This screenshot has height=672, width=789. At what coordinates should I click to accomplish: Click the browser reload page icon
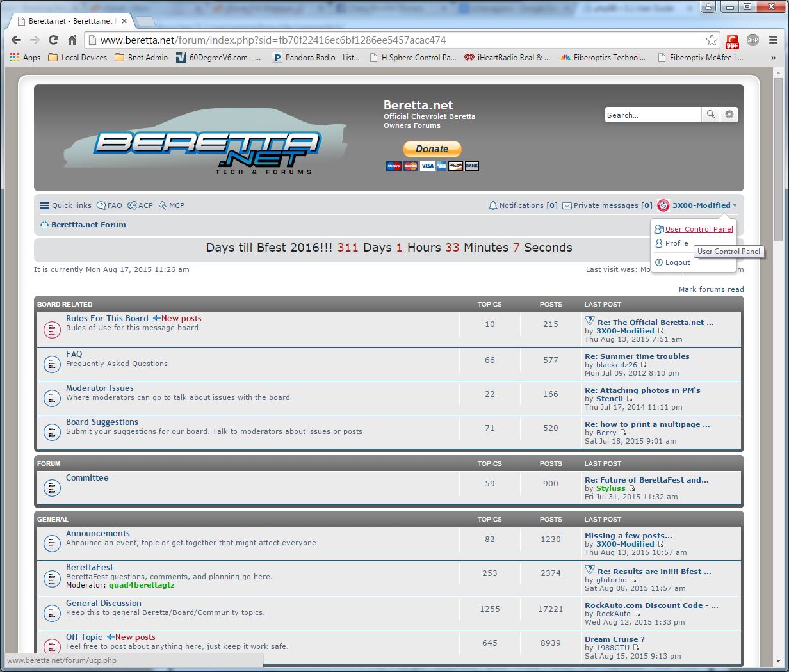[x=53, y=40]
